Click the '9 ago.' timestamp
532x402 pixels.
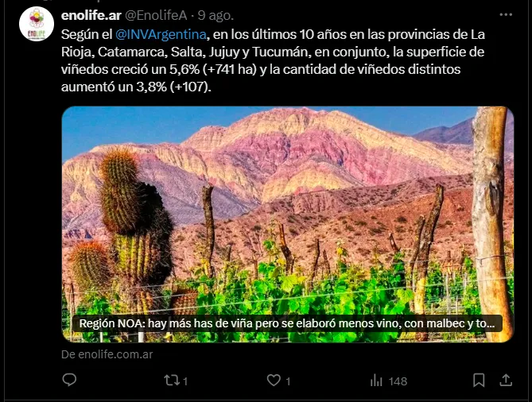click(x=216, y=15)
